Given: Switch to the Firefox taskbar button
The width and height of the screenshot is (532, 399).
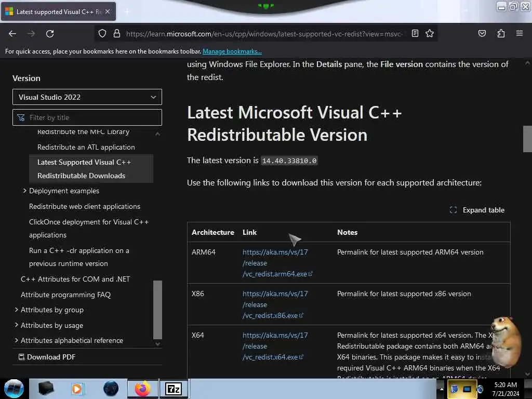Looking at the screenshot, I should click(x=142, y=389).
